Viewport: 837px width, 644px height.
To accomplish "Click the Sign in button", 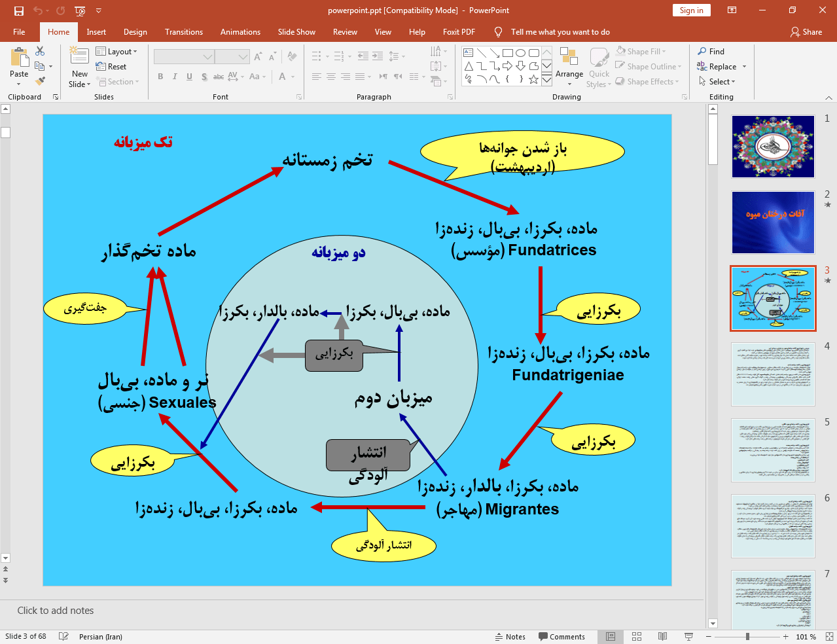I will point(691,10).
